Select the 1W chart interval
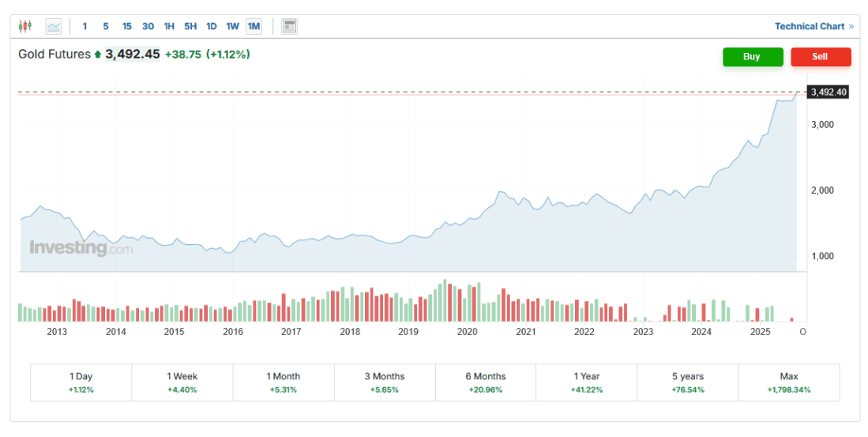868x437 pixels. tap(232, 26)
